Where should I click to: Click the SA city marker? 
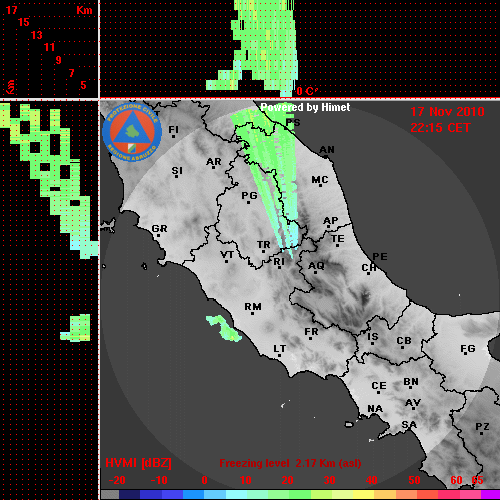[409, 425]
